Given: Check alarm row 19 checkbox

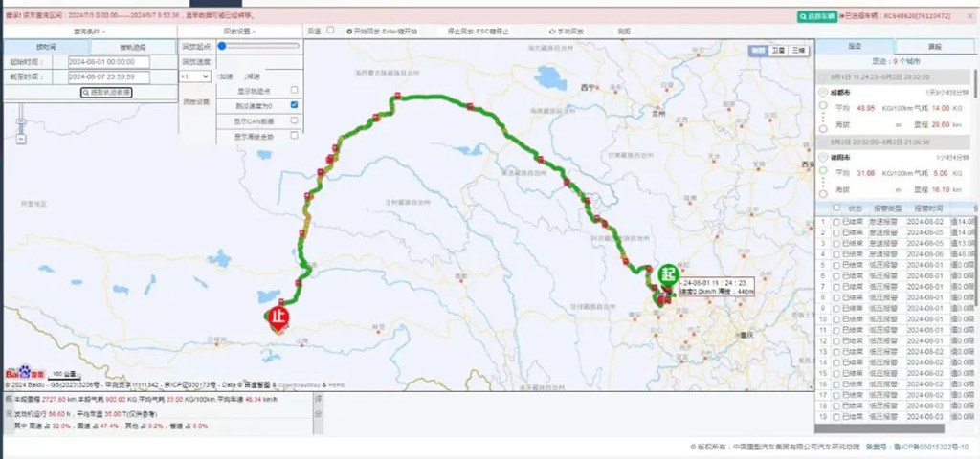Looking at the screenshot, I should [x=836, y=417].
